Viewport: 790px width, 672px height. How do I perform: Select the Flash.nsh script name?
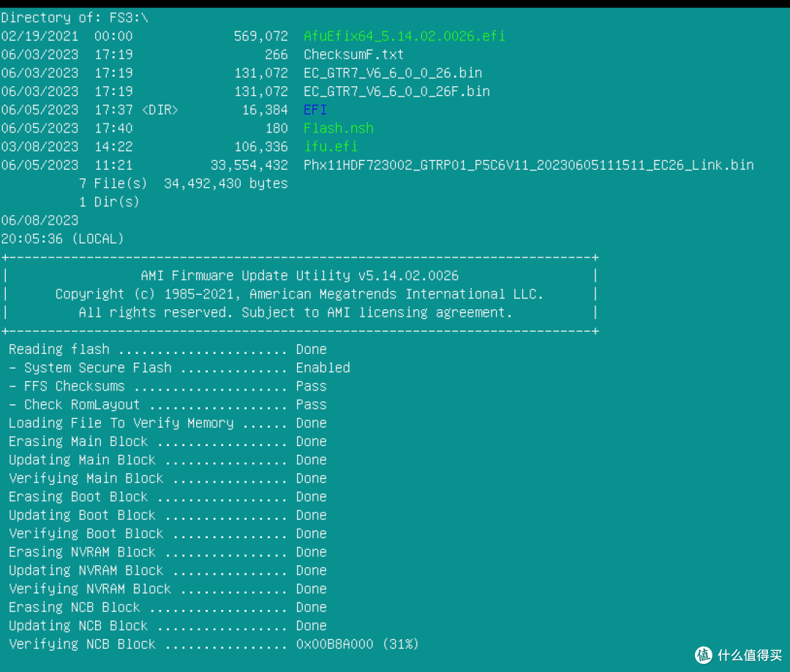tap(339, 129)
